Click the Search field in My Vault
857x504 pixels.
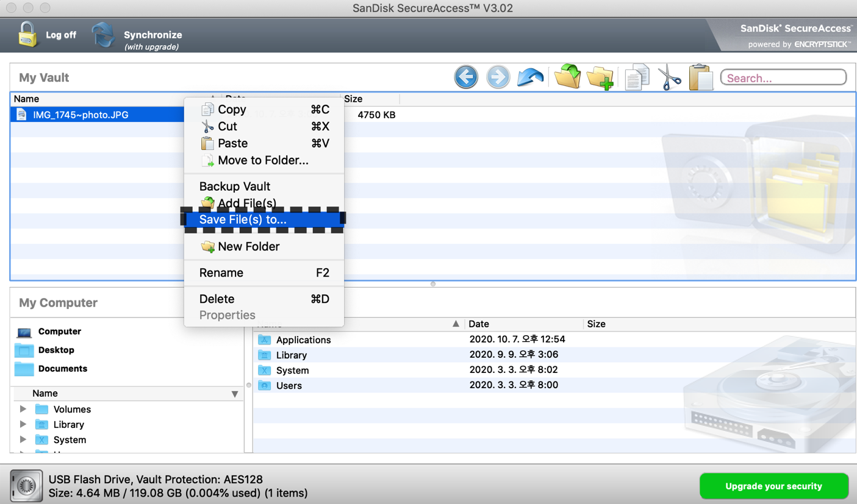[x=784, y=78]
